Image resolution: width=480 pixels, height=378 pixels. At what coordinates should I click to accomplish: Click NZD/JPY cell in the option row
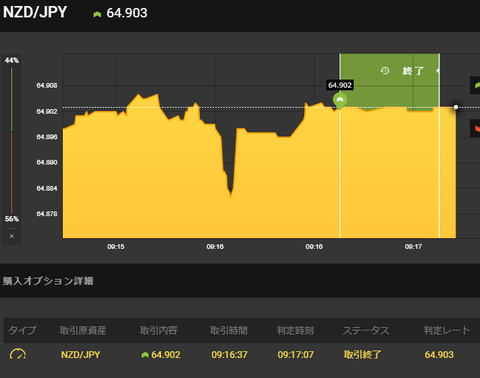point(80,355)
